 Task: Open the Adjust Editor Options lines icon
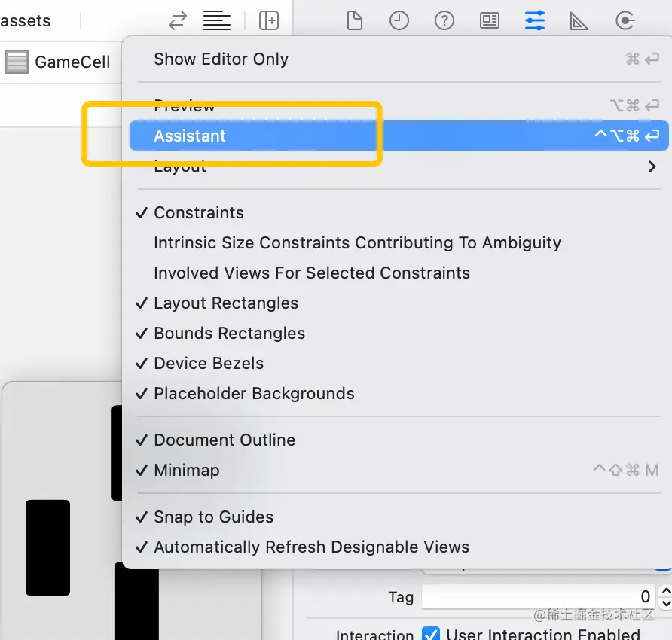point(216,20)
